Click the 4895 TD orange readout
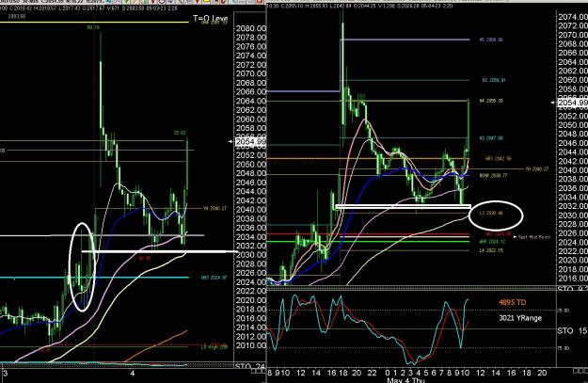Image resolution: width=588 pixels, height=383 pixels. click(512, 302)
